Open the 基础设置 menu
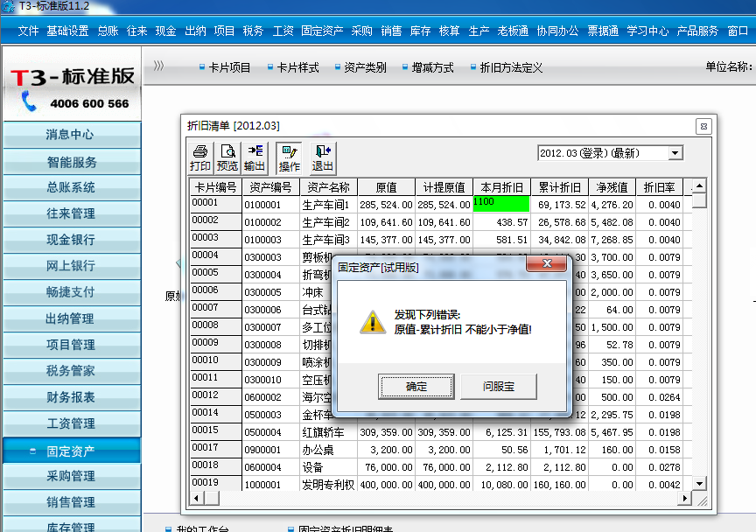This screenshot has width=756, height=532. (x=67, y=31)
